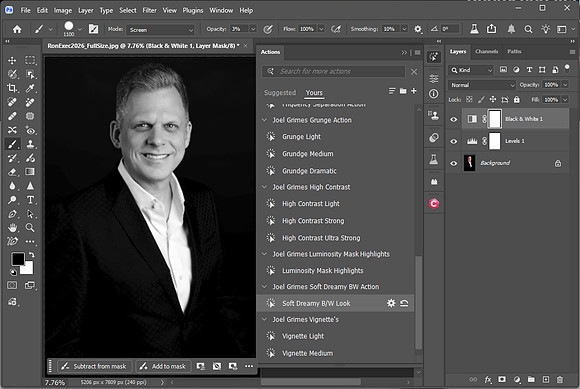Run the High Contrast Strong action
Viewport: 580px width, 389px height.
point(313,221)
